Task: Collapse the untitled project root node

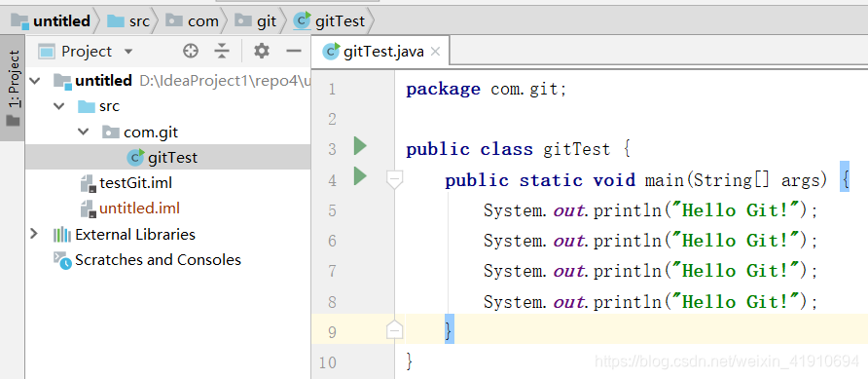Action: [x=35, y=81]
